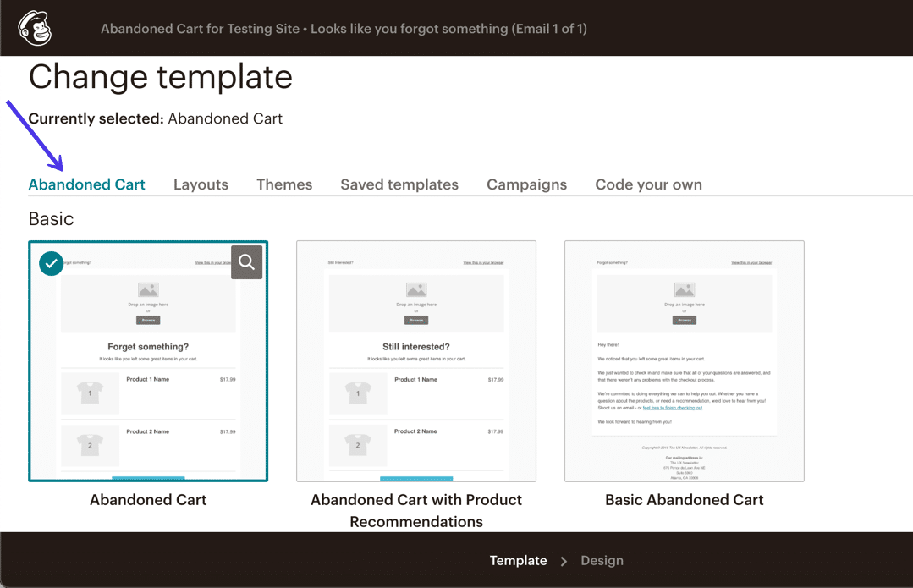Screen dimensions: 913x588
Task: Click the teal checkmark badge on the selected template
Action: [51, 263]
